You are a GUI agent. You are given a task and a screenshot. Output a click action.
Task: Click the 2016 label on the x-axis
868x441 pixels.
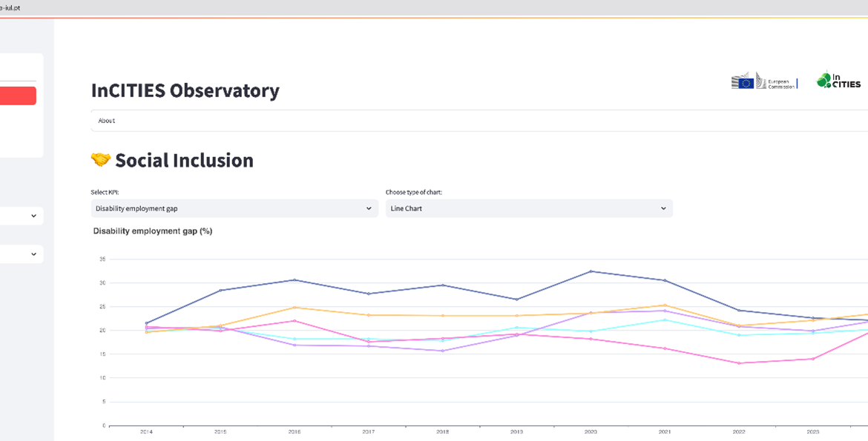pyautogui.click(x=295, y=431)
